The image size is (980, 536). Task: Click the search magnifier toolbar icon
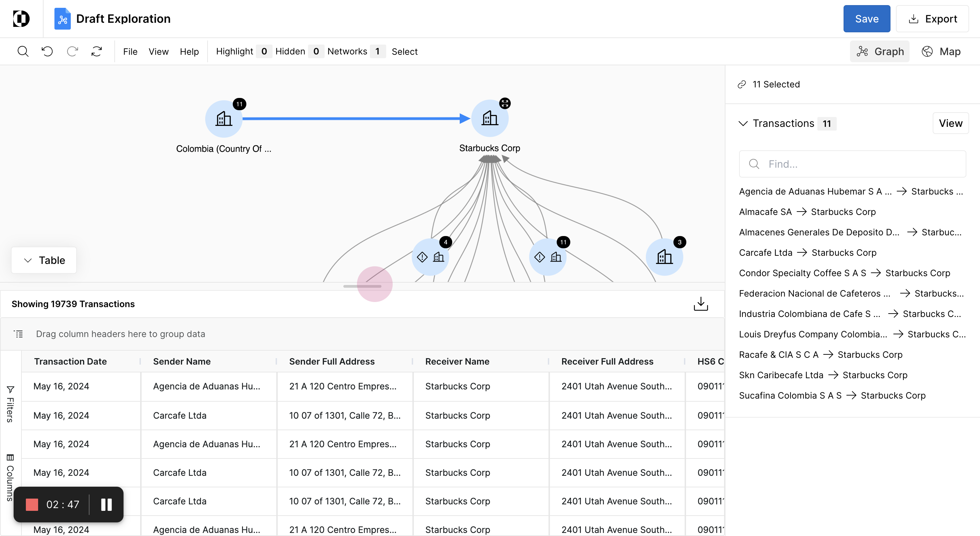point(23,51)
